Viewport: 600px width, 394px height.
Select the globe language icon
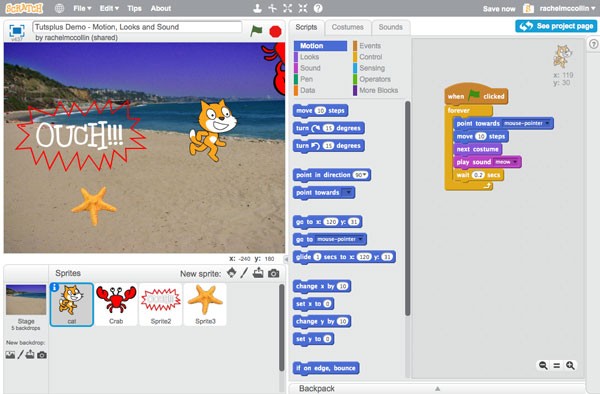coord(59,8)
